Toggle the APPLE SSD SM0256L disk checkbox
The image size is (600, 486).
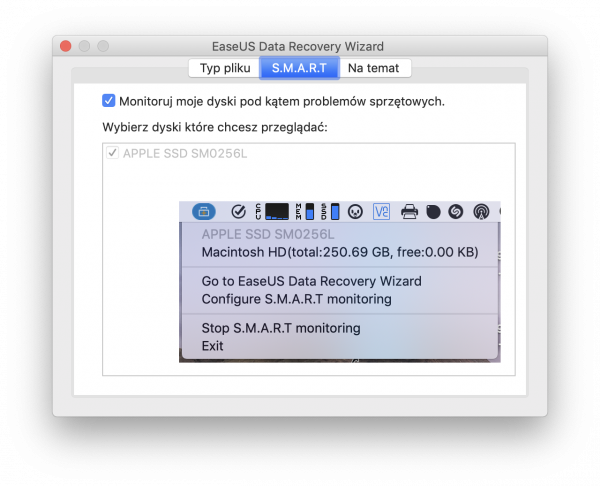112,153
